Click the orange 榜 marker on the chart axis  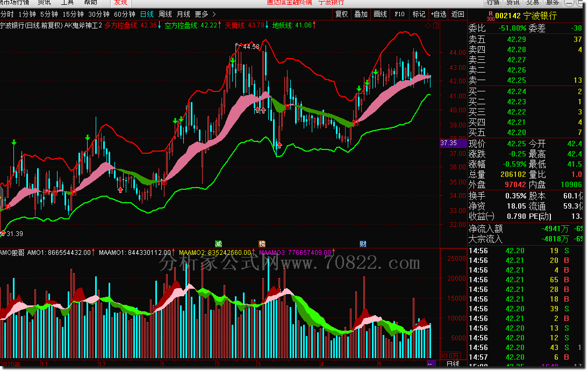pyautogui.click(x=262, y=244)
